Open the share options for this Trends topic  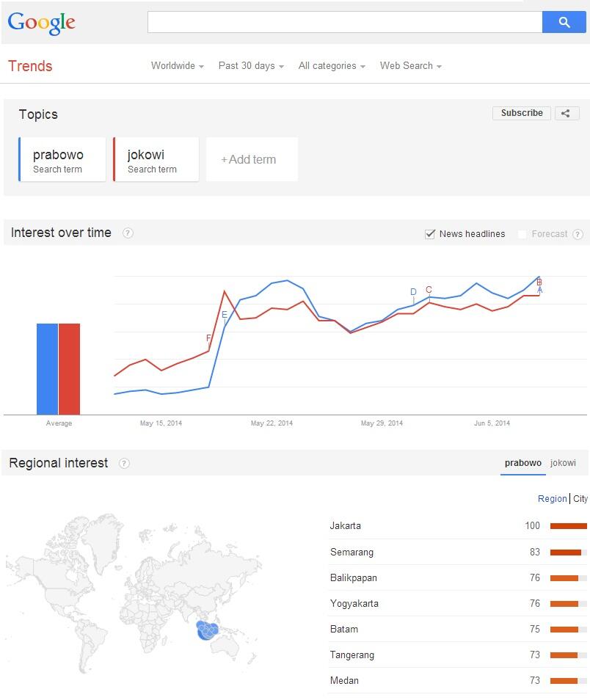(566, 113)
